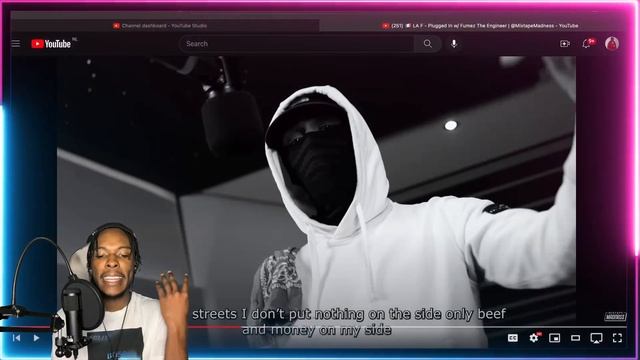This screenshot has height=360, width=640.
Task: Switch to Channel dashboard YouTube Studio tab
Action: [160, 26]
